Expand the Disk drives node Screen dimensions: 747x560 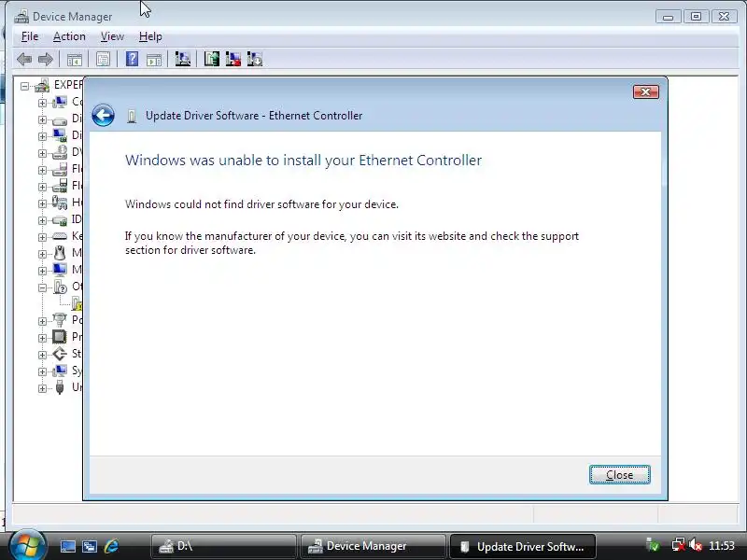click(x=42, y=119)
